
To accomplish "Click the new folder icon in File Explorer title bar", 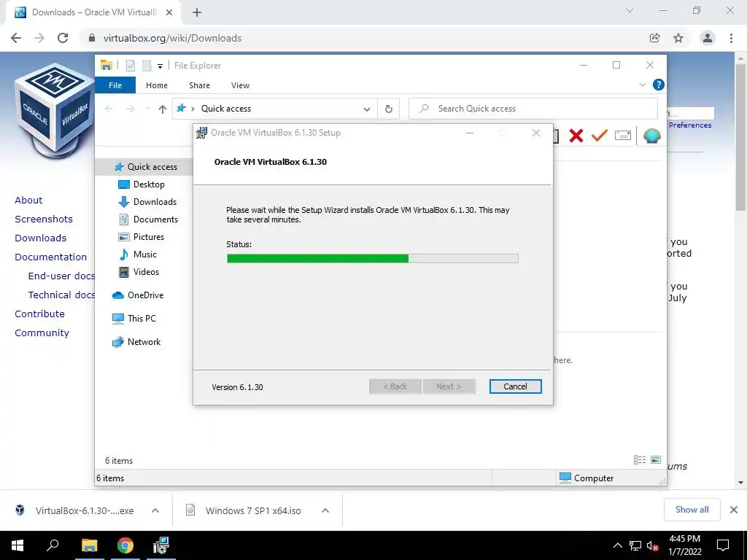I will click(x=147, y=65).
